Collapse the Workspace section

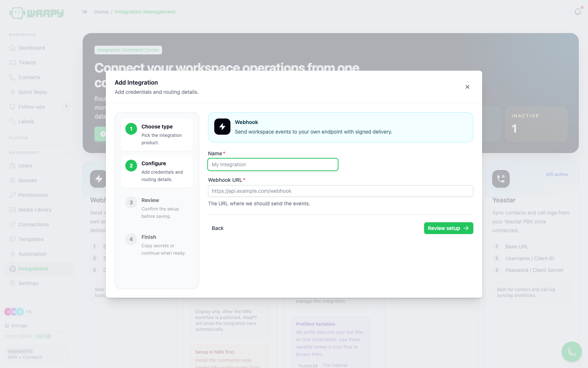pos(67,35)
